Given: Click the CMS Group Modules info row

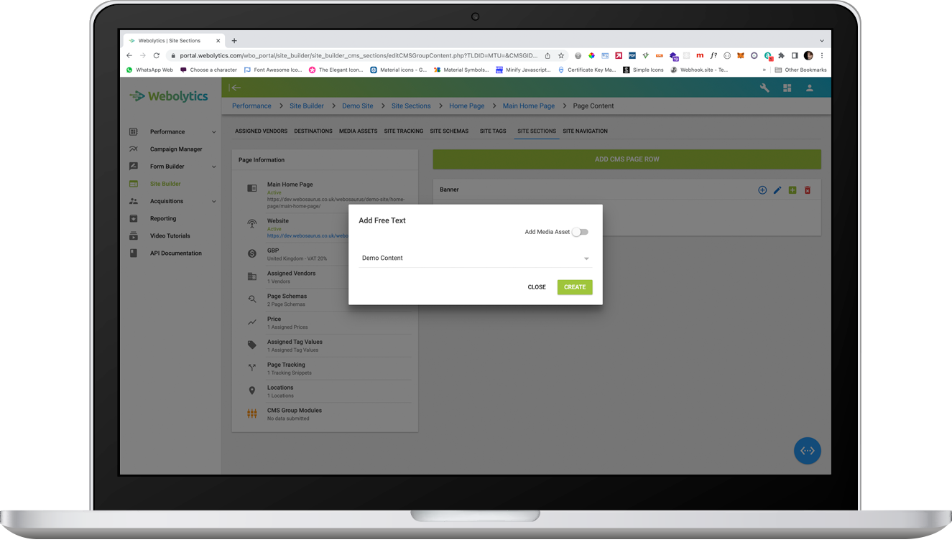Looking at the screenshot, I should point(325,414).
